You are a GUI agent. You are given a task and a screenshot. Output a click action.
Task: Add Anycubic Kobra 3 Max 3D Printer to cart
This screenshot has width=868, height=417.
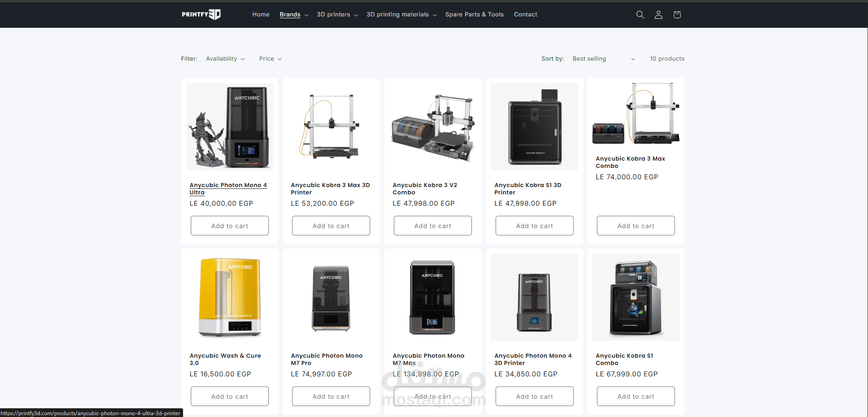331,226
